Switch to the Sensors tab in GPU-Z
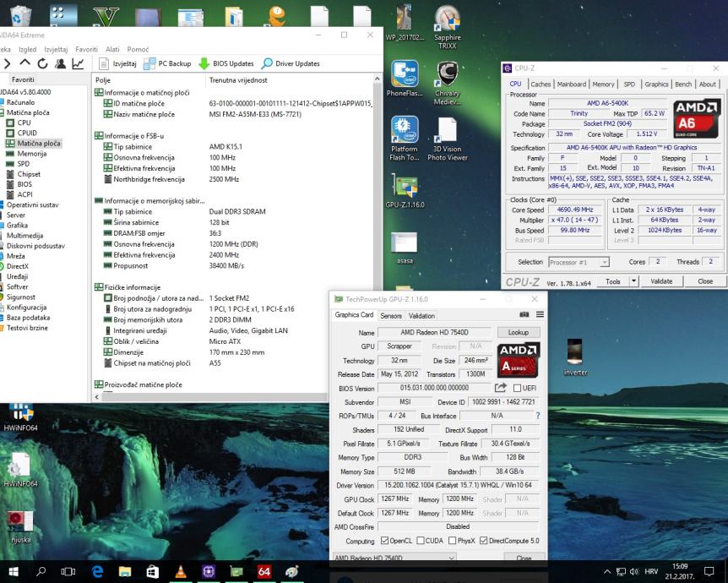The image size is (728, 583). pos(391,315)
